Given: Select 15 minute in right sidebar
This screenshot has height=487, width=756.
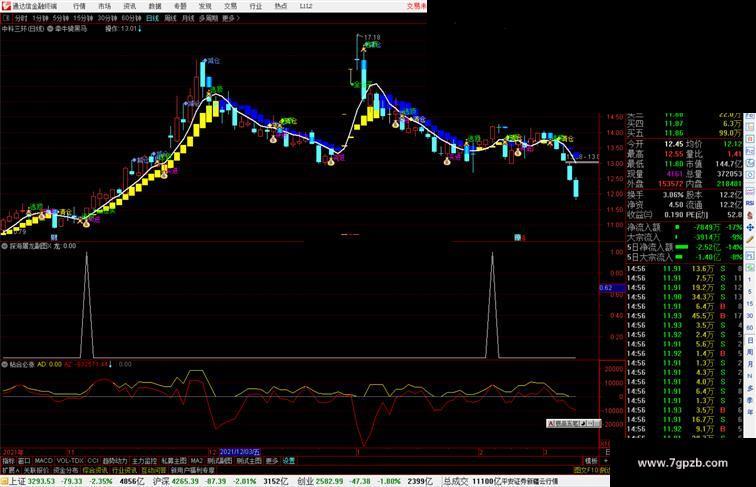Looking at the screenshot, I should click(x=750, y=304).
